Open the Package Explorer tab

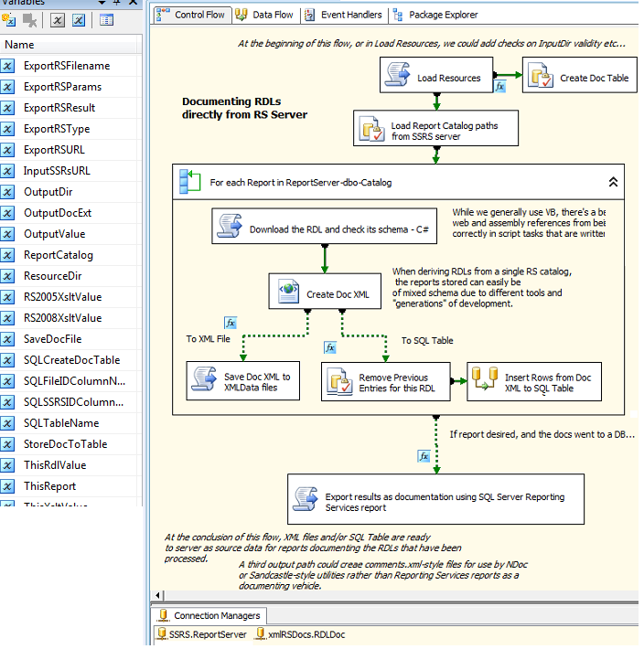pyautogui.click(x=435, y=15)
